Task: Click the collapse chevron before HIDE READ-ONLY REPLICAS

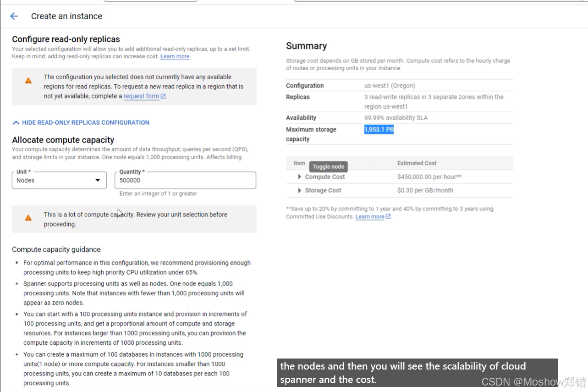Action: coord(16,122)
